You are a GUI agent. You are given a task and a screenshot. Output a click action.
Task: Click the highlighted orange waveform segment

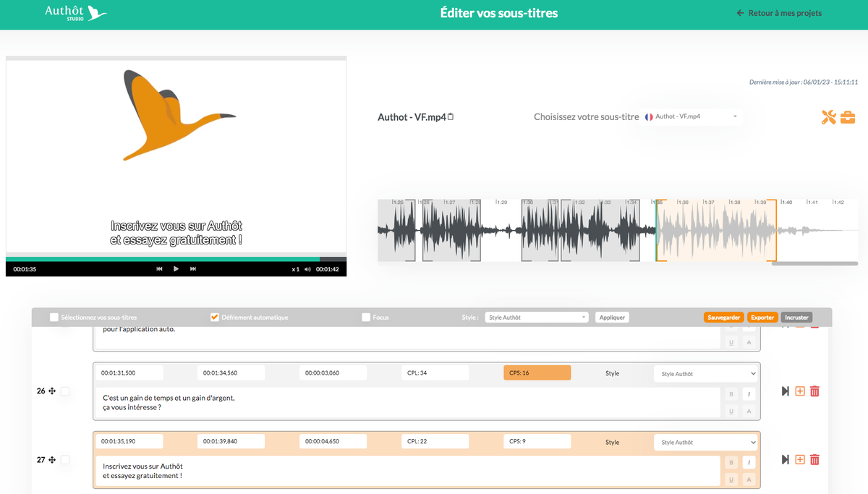click(x=716, y=230)
